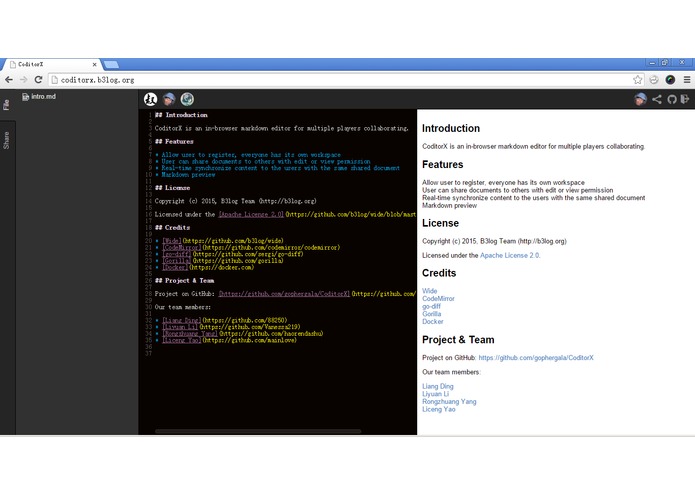Place cursor on '## Project & Team' editor line
Viewport: 695px width, 494px height.
coord(184,280)
